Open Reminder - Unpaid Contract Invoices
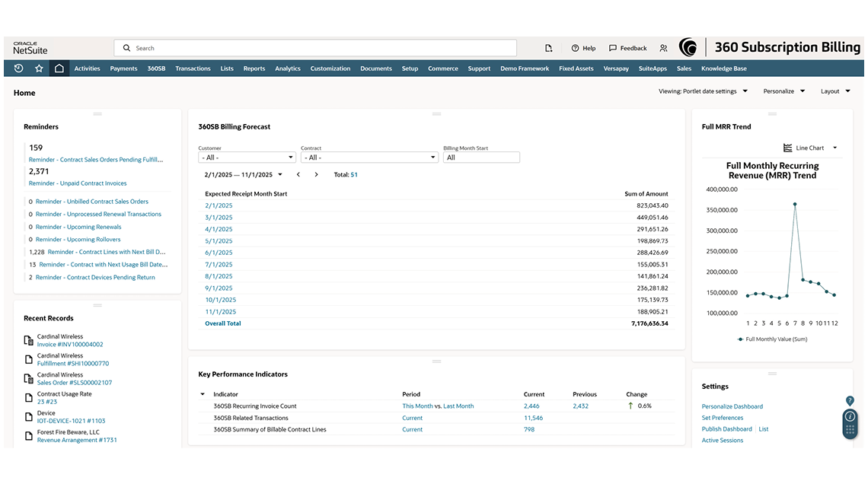The height and width of the screenshot is (487, 868). 76,183
